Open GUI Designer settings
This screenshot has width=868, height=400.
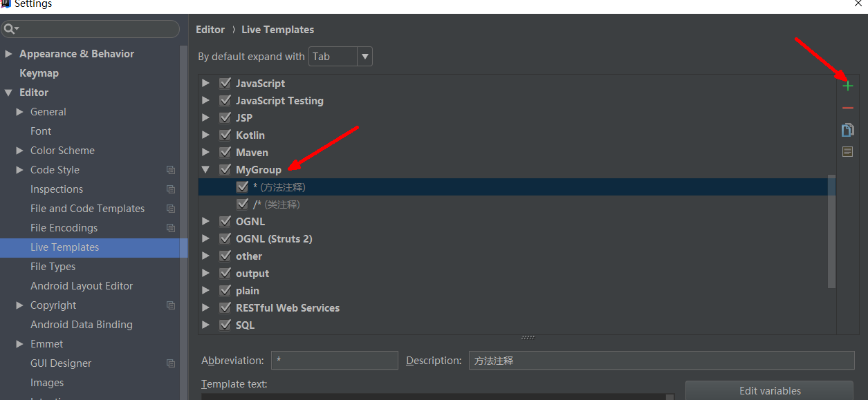(x=61, y=363)
